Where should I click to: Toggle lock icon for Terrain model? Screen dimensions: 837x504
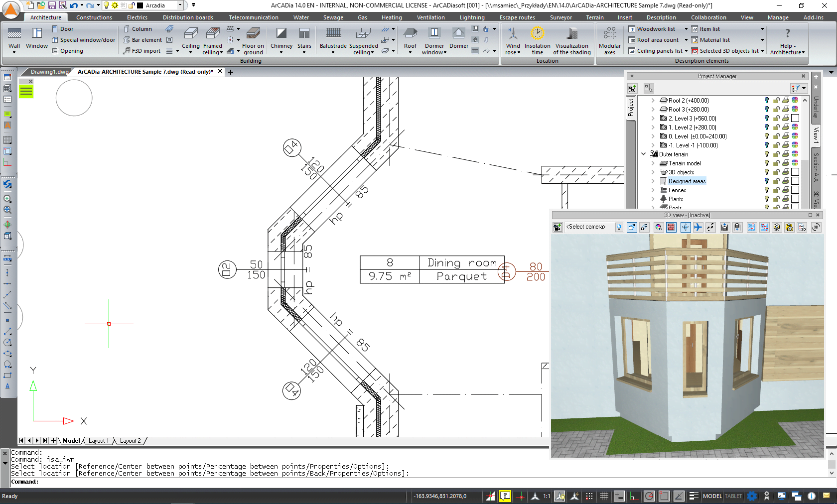[x=776, y=163]
